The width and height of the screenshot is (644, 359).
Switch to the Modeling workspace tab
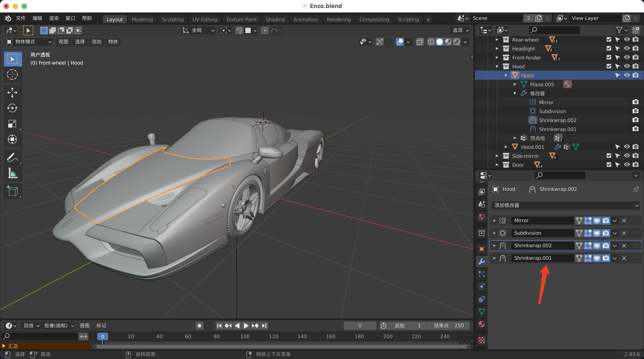[142, 19]
